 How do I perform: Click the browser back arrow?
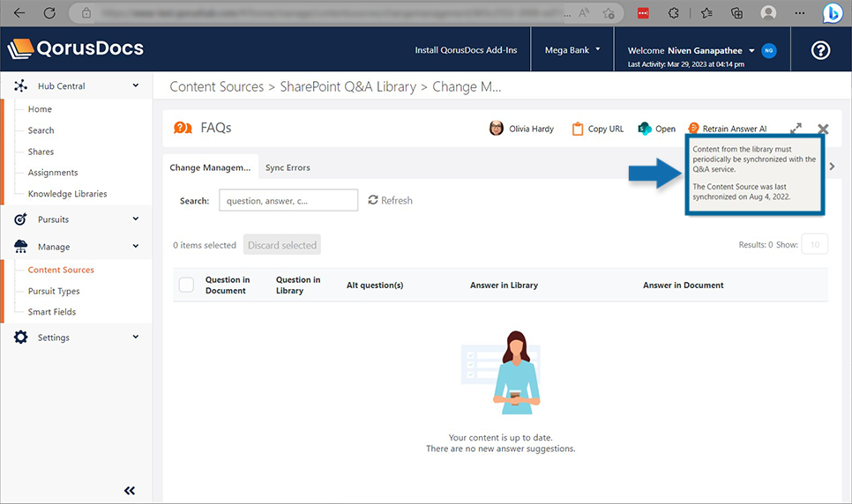(19, 12)
